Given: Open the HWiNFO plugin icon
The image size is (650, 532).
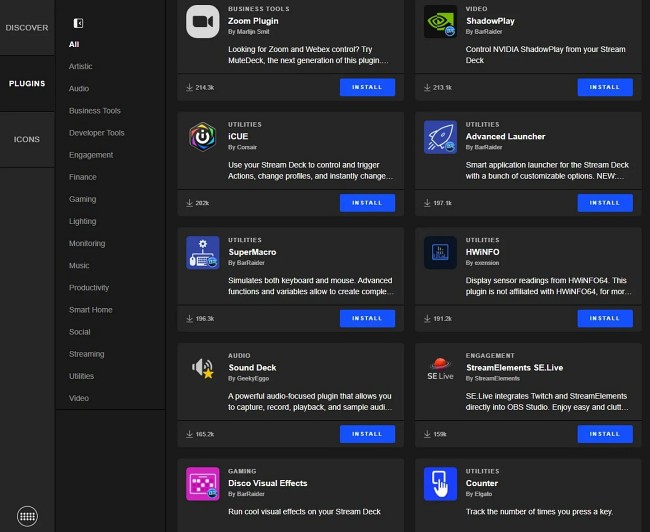Looking at the screenshot, I should [440, 253].
